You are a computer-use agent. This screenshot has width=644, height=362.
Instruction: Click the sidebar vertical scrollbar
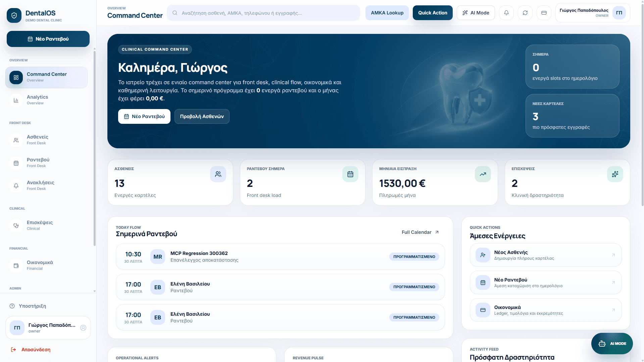pyautogui.click(x=95, y=148)
